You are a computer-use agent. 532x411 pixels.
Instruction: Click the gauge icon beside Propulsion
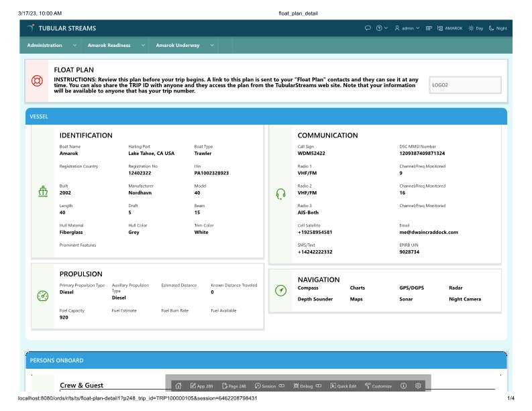(43, 296)
